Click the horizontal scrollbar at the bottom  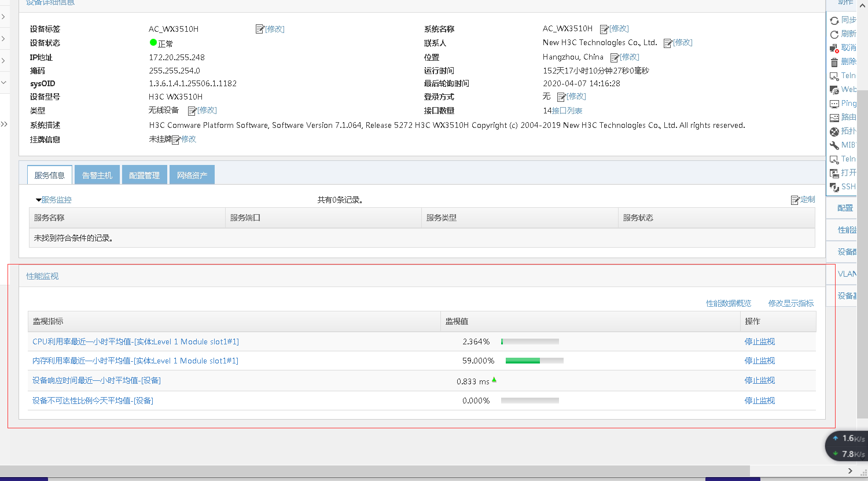(375, 471)
